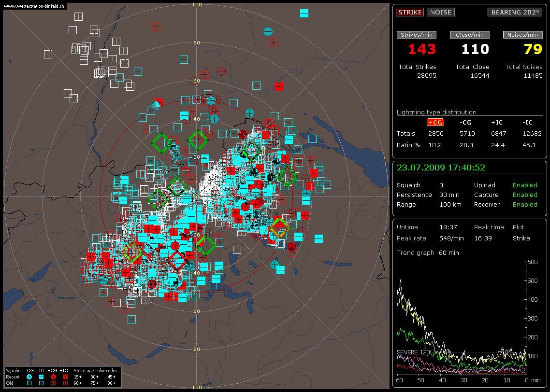Switch to the NOISE view
This screenshot has width=550, height=392.
[440, 12]
